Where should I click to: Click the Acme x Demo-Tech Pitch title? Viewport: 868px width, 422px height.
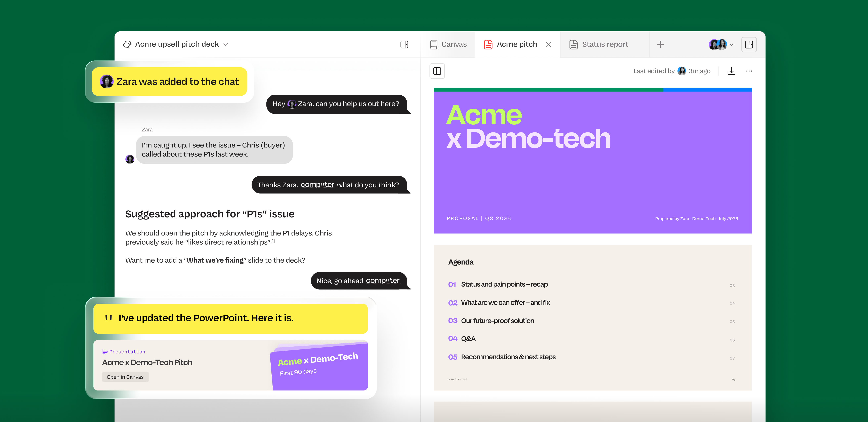pos(147,363)
